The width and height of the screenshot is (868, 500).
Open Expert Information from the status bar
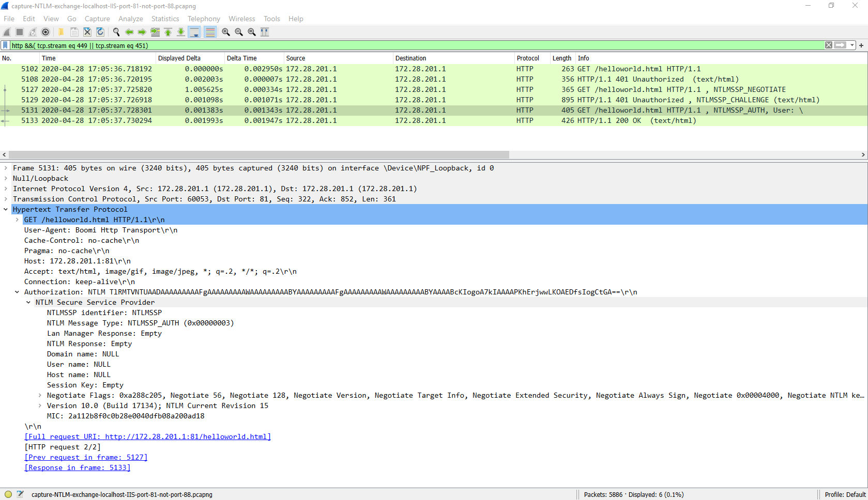click(x=8, y=494)
